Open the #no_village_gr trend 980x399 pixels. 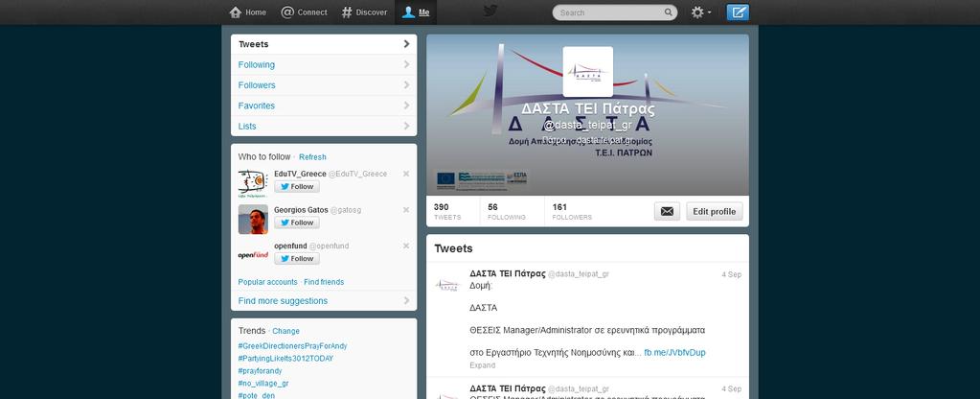[x=263, y=384]
